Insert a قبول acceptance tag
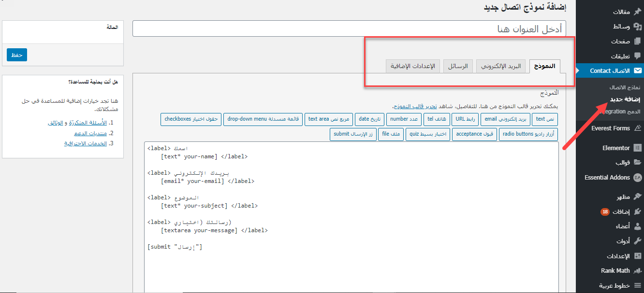 (474, 134)
